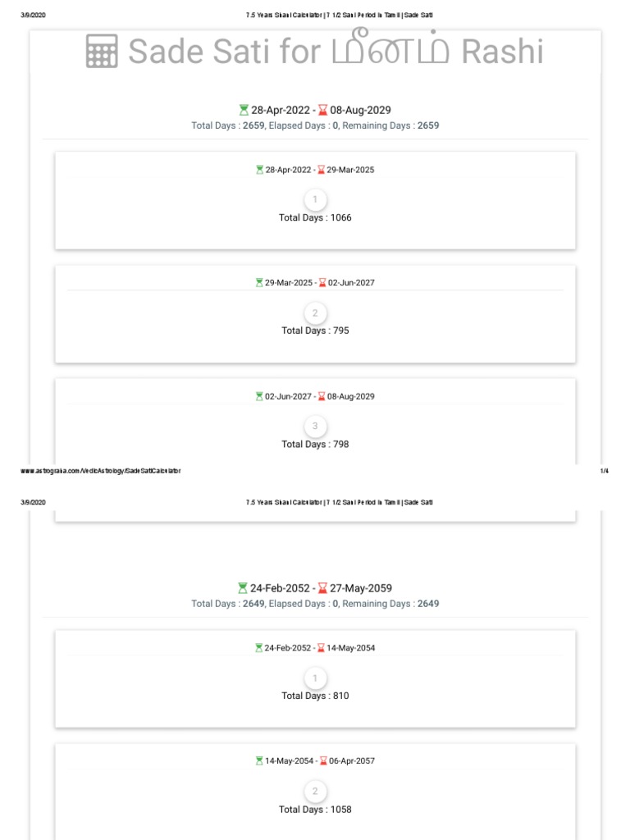Select phase circle 1 above Total Days 1066
Screen dimensions: 630x840
[x=315, y=200]
